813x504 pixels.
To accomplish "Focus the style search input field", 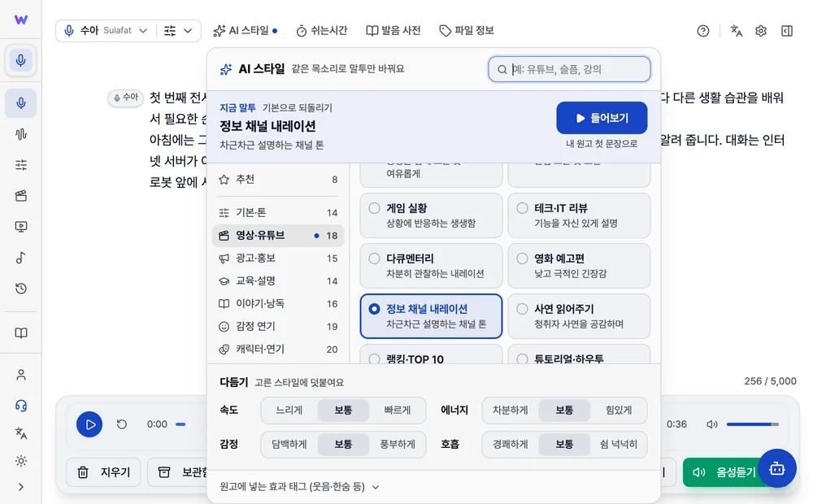I will pyautogui.click(x=569, y=69).
